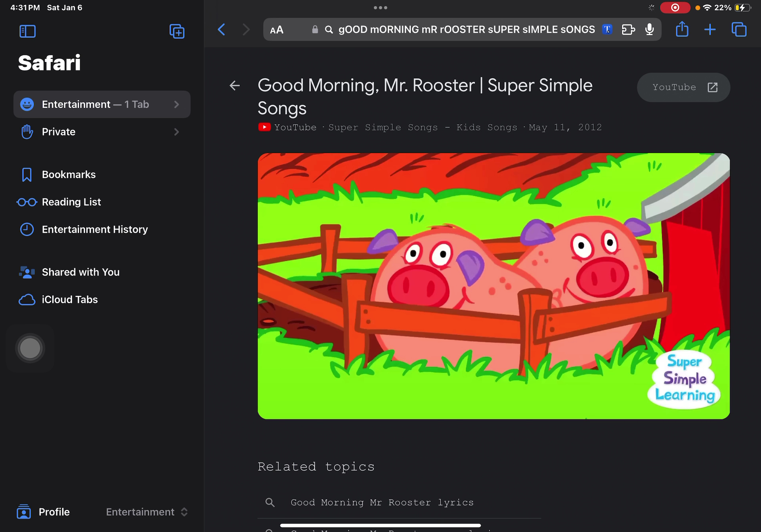Show tab overview icon
This screenshot has width=761, height=532.
[x=739, y=29]
